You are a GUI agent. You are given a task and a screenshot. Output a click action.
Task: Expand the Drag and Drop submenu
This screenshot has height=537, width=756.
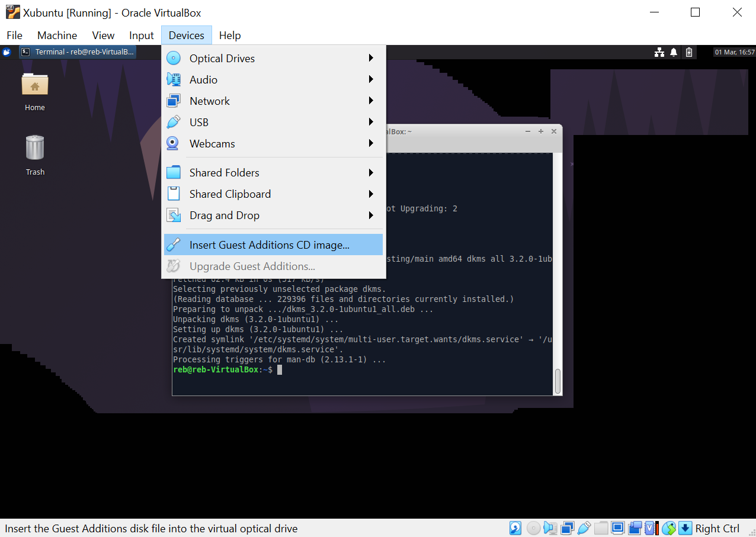click(274, 215)
